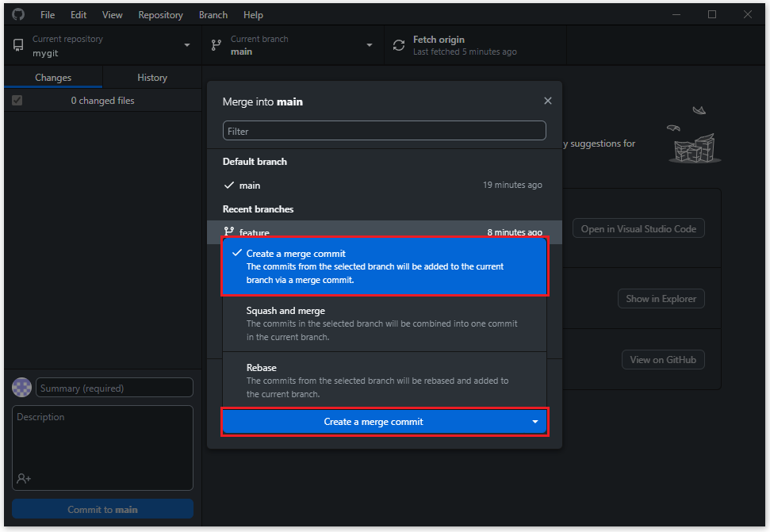Click the user avatar beside summary field
This screenshot has height=532, width=770.
pos(22,388)
